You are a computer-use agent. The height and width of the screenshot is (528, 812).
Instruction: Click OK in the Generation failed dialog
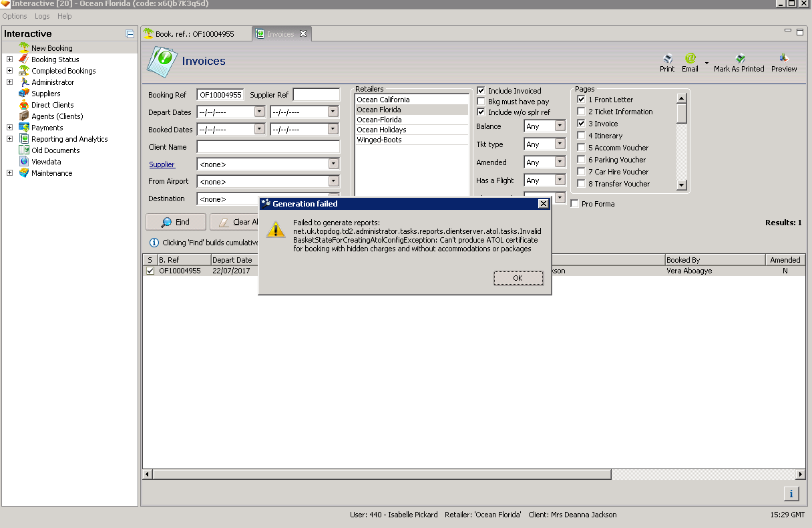pyautogui.click(x=518, y=278)
